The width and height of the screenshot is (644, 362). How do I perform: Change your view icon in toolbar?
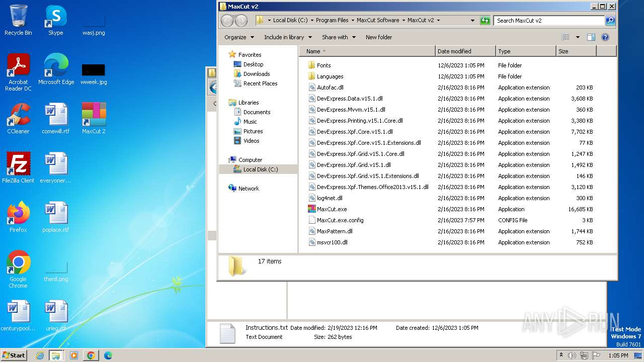566,37
